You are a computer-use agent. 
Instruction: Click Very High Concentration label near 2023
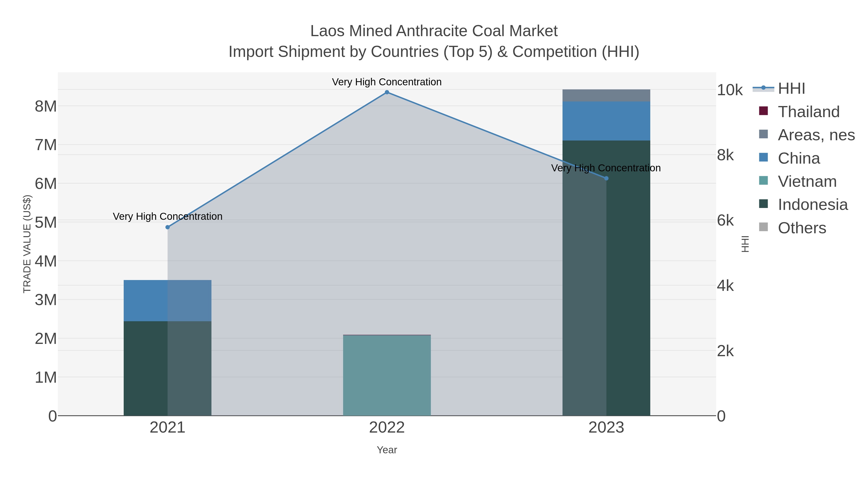606,168
